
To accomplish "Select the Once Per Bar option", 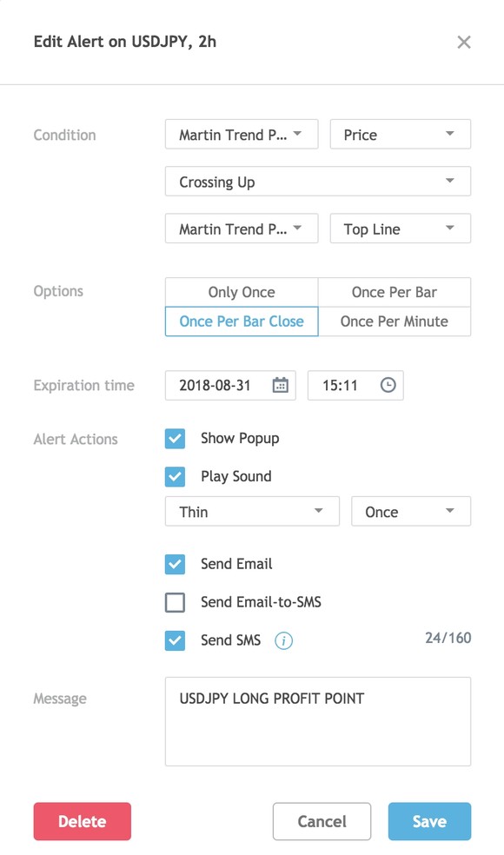I will point(395,292).
